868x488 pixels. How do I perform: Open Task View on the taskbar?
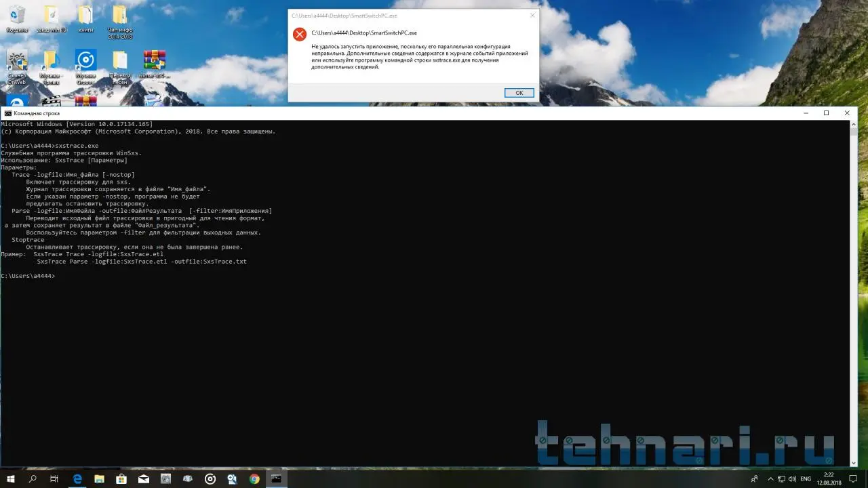coord(54,479)
